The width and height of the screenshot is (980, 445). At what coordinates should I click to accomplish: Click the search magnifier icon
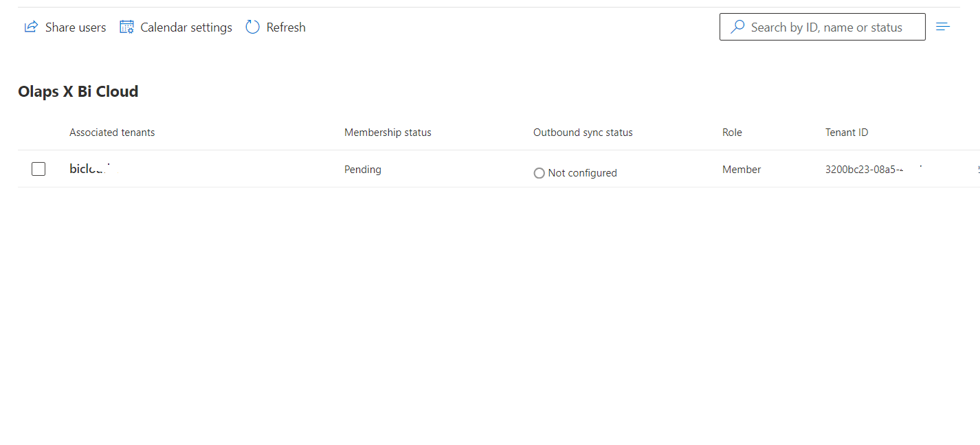[737, 26]
